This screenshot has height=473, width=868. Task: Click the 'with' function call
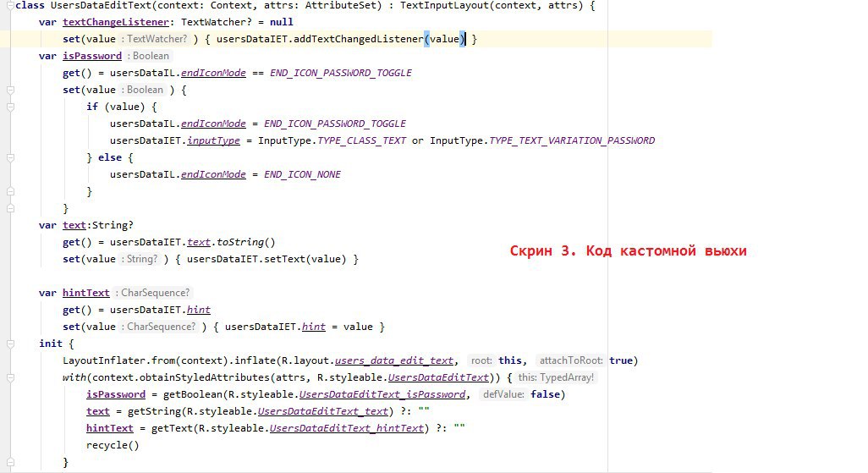click(x=74, y=377)
